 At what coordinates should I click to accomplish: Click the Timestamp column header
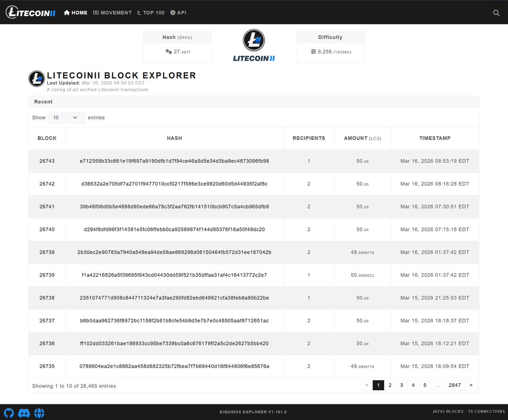[x=435, y=138]
